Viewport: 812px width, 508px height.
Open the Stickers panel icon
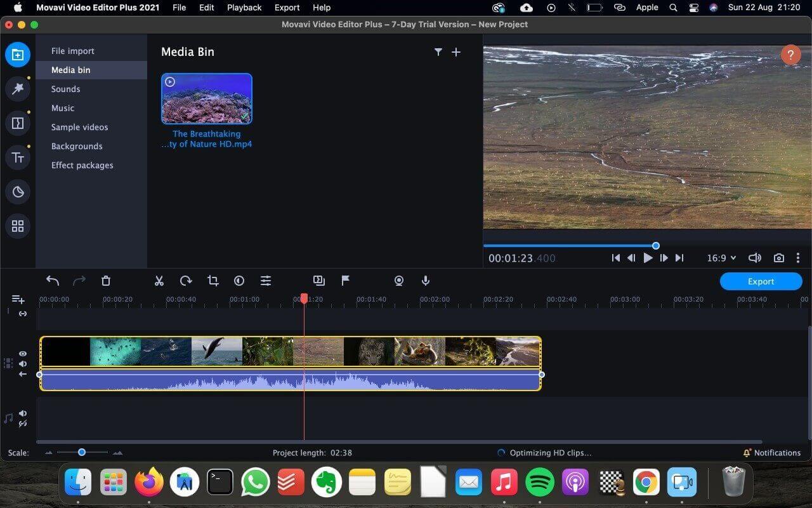tap(18, 192)
